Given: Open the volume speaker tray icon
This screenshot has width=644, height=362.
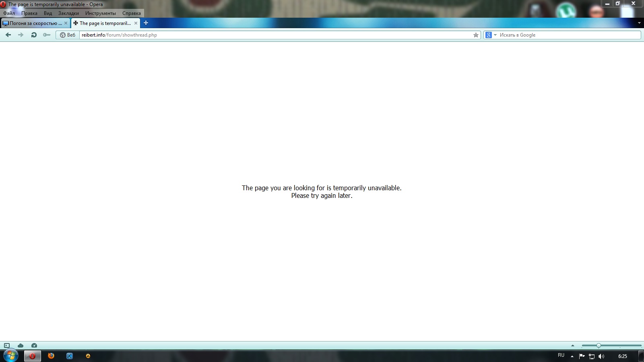Looking at the screenshot, I should [x=601, y=356].
